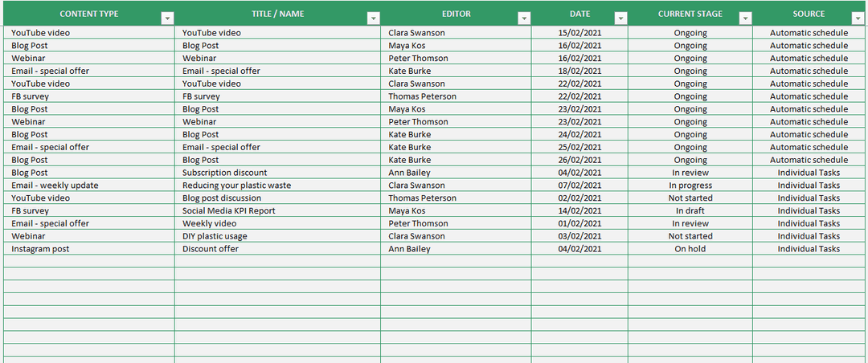Click the 'Email - weekly update' cell
Viewport: 868px width, 363px height.
point(55,186)
